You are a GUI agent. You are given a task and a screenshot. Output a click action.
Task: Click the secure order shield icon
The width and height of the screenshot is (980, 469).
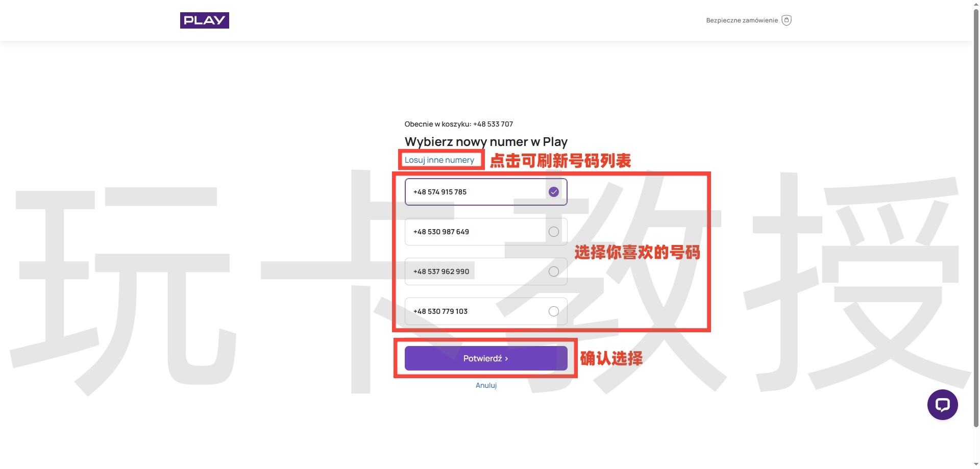tap(787, 20)
